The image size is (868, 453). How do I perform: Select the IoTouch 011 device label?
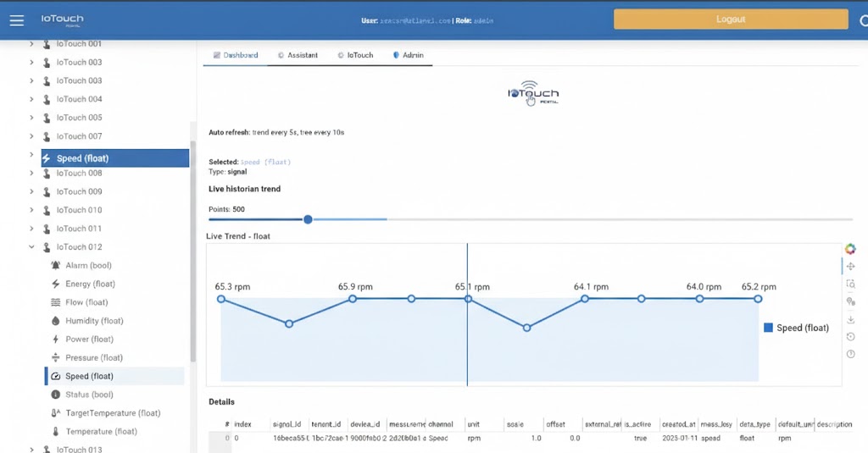pos(79,229)
